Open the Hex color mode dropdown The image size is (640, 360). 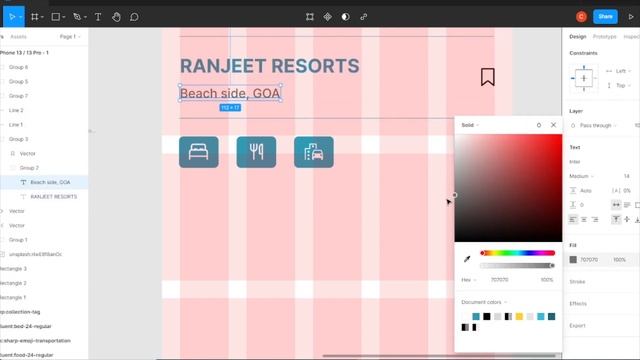[469, 280]
